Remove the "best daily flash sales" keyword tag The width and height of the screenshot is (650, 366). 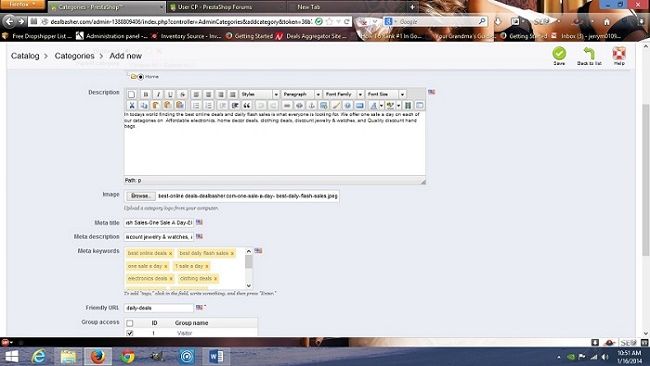[232, 253]
